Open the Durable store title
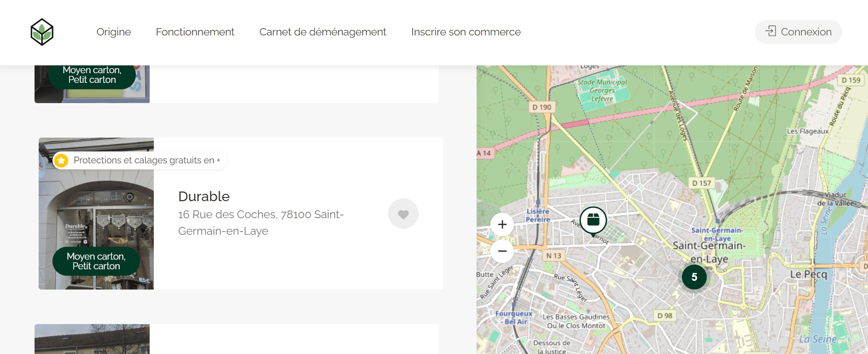This screenshot has width=868, height=354. point(204,197)
